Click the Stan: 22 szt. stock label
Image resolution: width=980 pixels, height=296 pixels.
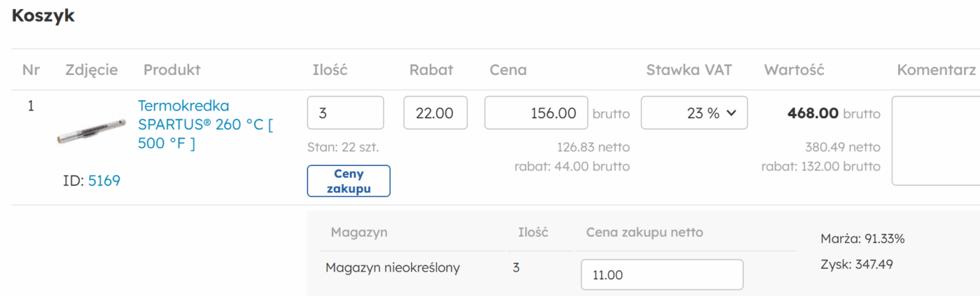click(x=343, y=148)
